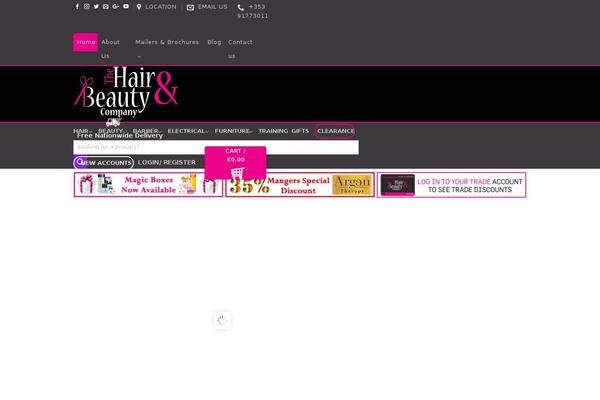Click the search magnifier icon
Image resolution: width=600 pixels, height=400 pixels.
tap(80, 162)
